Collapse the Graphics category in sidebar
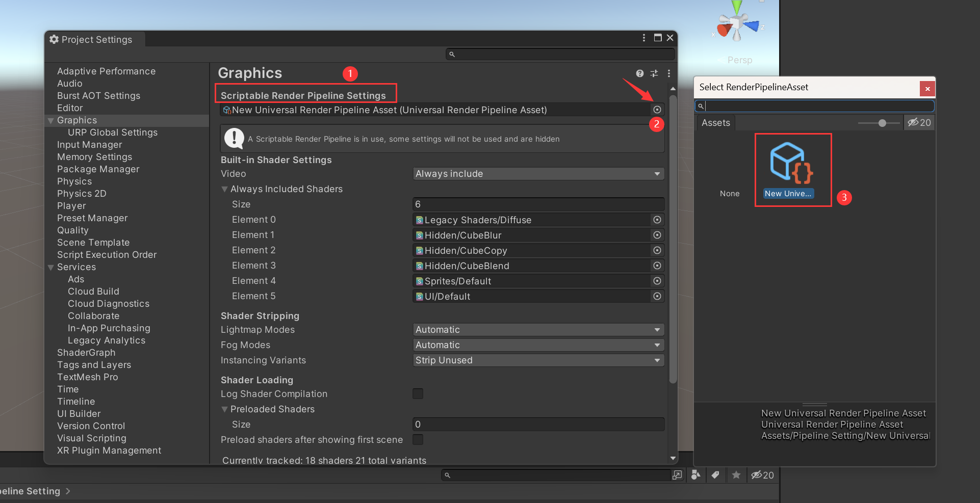980x503 pixels. [x=50, y=121]
